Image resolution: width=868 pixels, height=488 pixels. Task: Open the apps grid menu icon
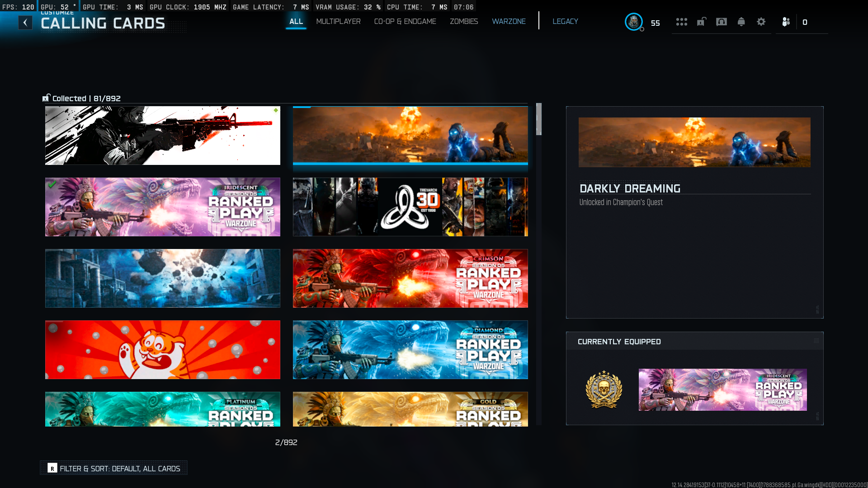coord(682,22)
